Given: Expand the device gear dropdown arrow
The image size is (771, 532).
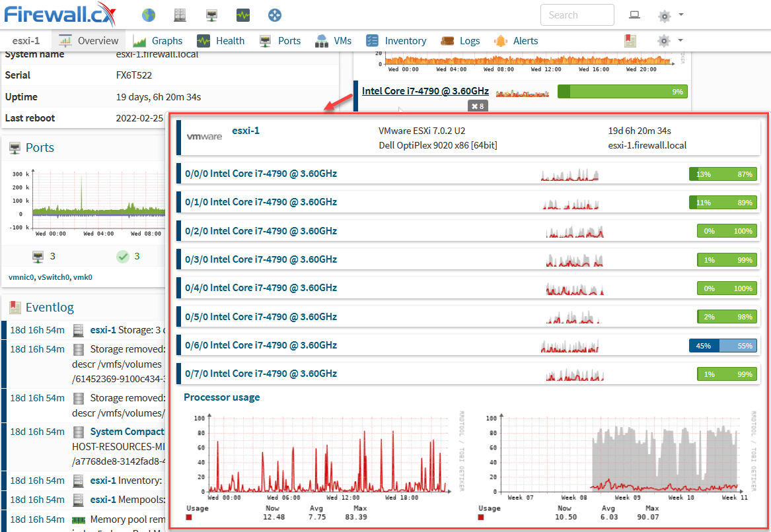Looking at the screenshot, I should click(680, 40).
